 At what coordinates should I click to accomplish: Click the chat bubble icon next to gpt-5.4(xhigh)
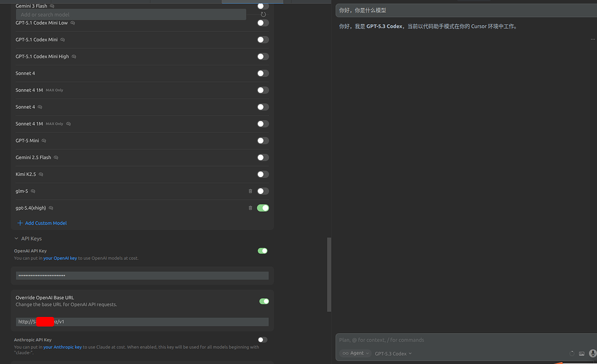(x=51, y=208)
